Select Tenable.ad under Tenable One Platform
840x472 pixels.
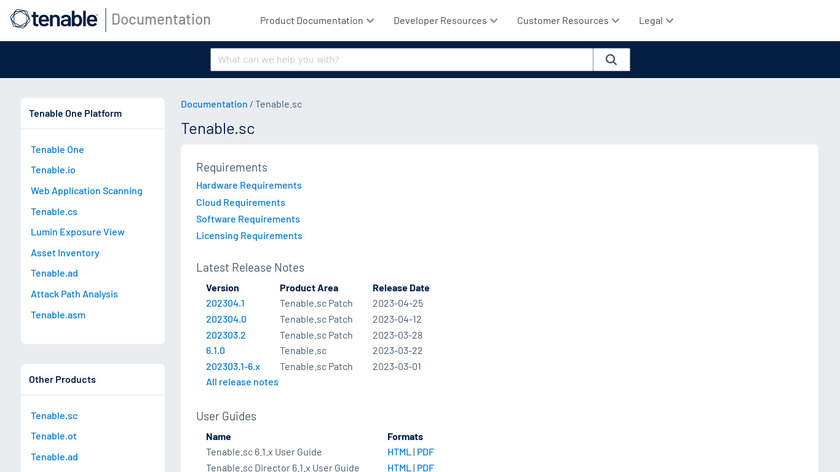(54, 273)
